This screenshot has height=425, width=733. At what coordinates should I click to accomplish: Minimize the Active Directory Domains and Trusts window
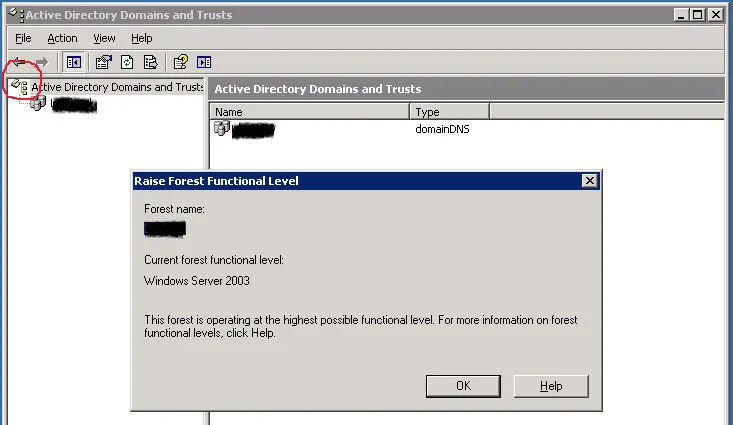pos(681,15)
